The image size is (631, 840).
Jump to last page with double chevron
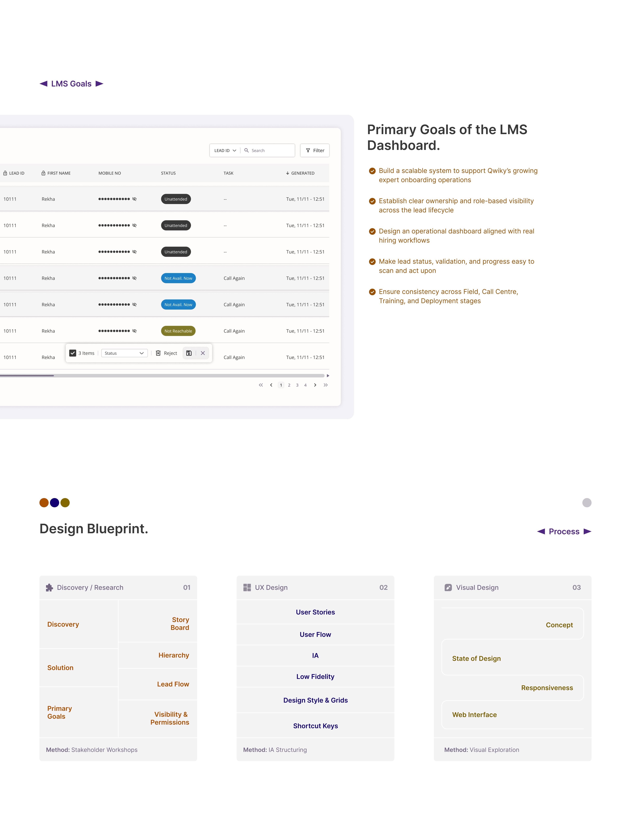pos(325,385)
